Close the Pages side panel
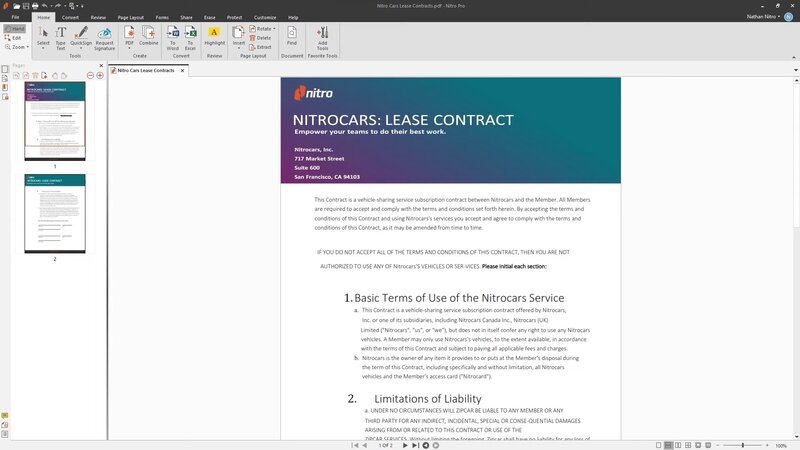Image resolution: width=800 pixels, height=450 pixels. coord(101,66)
